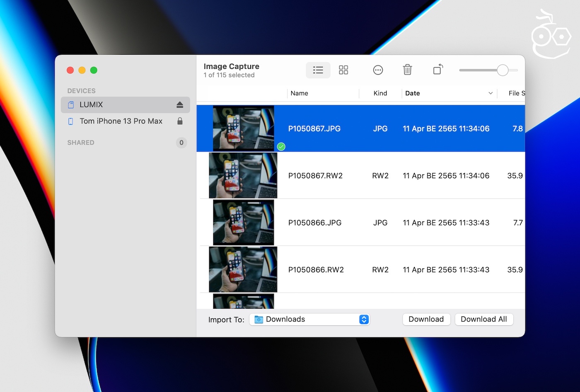Rotate the selected image
Viewport: 580px width, 392px height.
(438, 69)
